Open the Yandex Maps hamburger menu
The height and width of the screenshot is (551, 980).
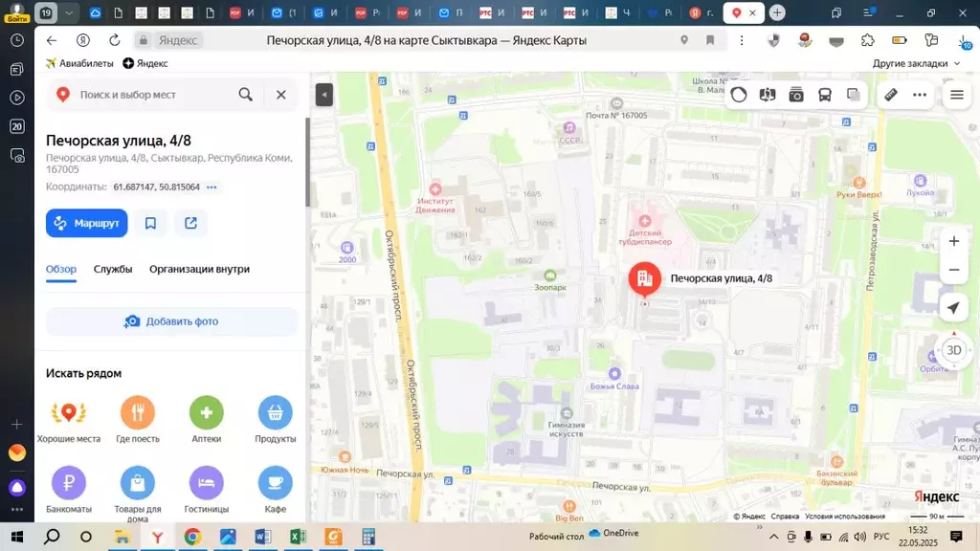[957, 95]
